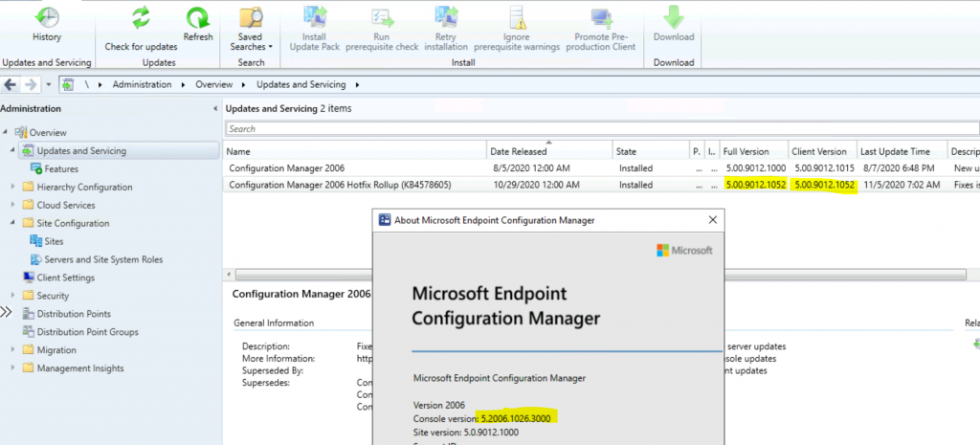The height and width of the screenshot is (445, 980).
Task: Expand Hierarchy Configuration node
Action: tap(13, 187)
